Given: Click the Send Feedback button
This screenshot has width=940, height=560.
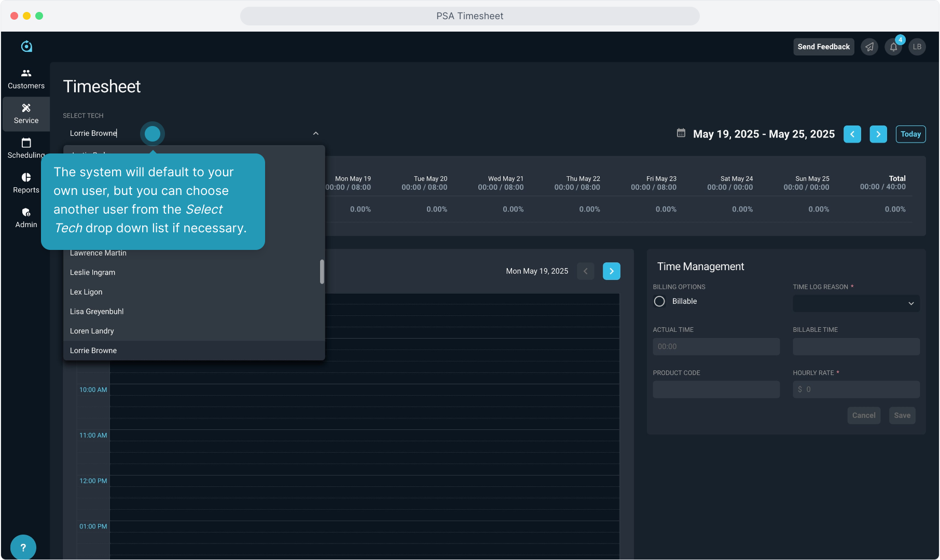Looking at the screenshot, I should (823, 47).
